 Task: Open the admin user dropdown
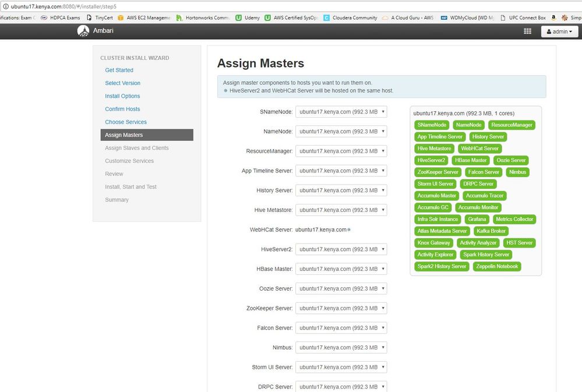(x=559, y=31)
